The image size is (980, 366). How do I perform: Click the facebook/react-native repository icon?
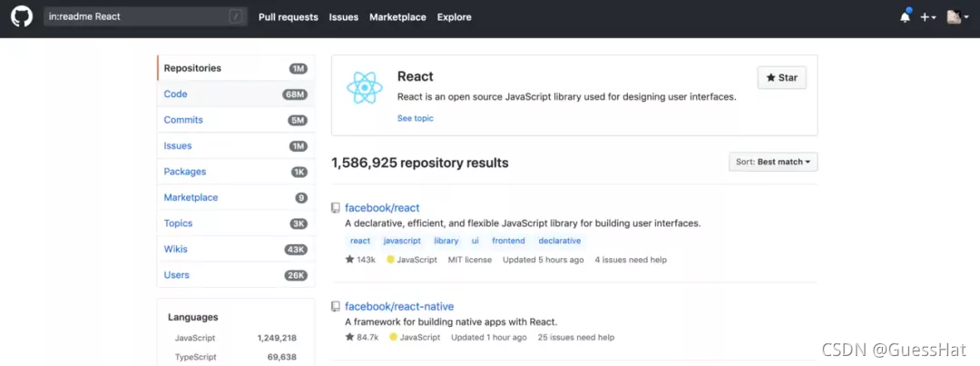coord(336,307)
